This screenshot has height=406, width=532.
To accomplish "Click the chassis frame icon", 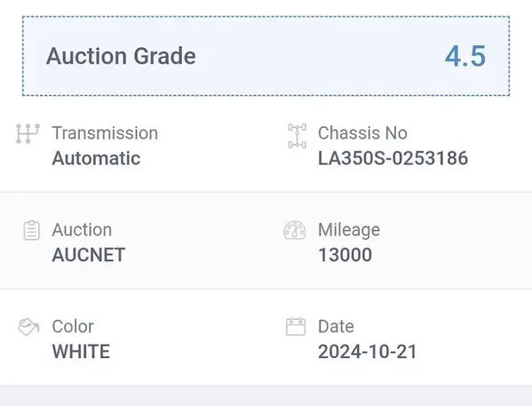I will [298, 136].
